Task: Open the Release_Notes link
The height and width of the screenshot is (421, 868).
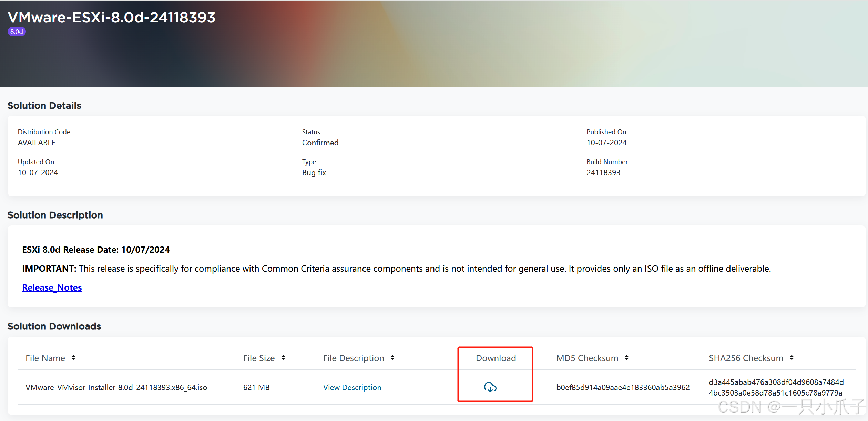Action: (52, 287)
